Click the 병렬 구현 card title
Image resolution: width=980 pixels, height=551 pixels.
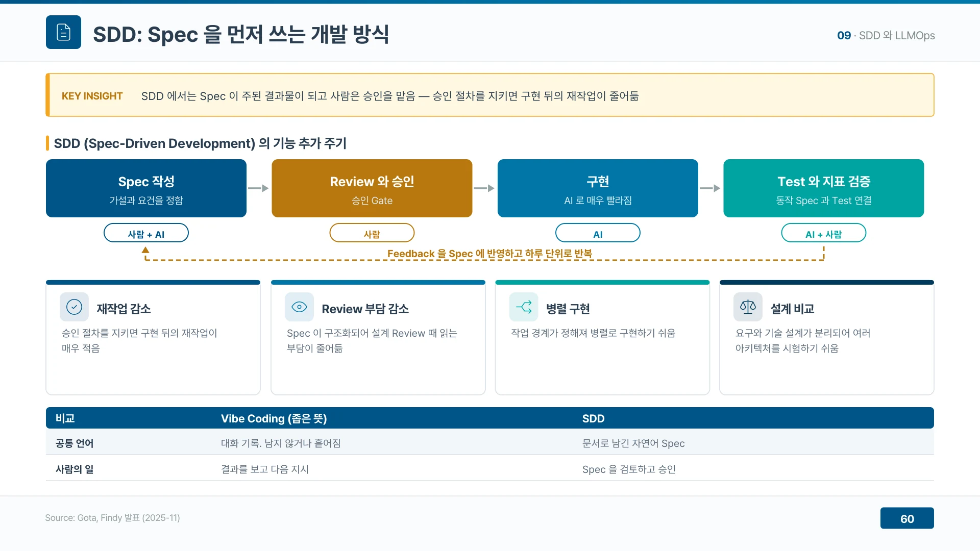point(568,309)
